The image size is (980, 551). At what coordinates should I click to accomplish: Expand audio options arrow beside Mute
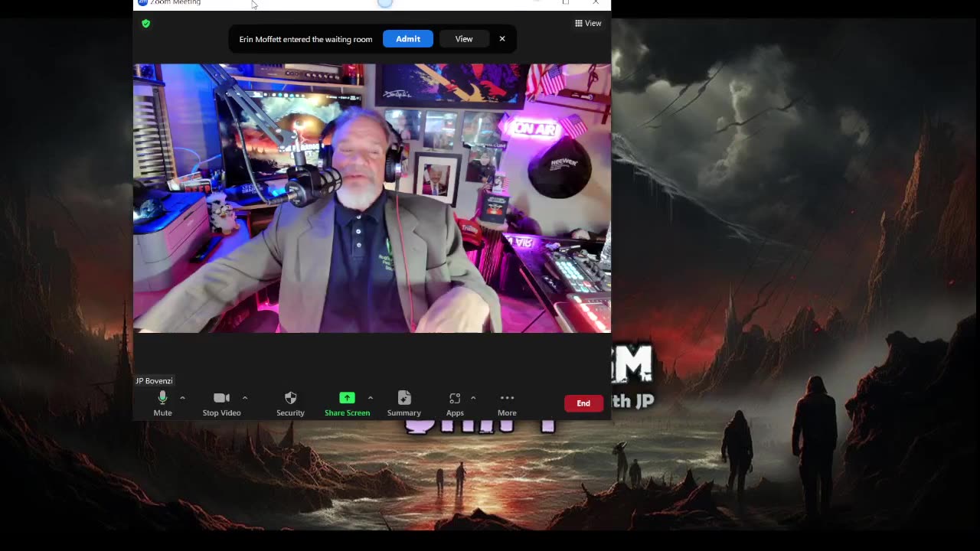click(x=182, y=398)
